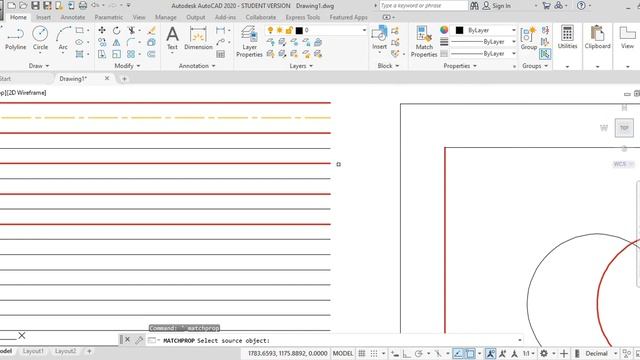Add a new drawing tab with plus button
The height and width of the screenshot is (360, 640).
124,79
